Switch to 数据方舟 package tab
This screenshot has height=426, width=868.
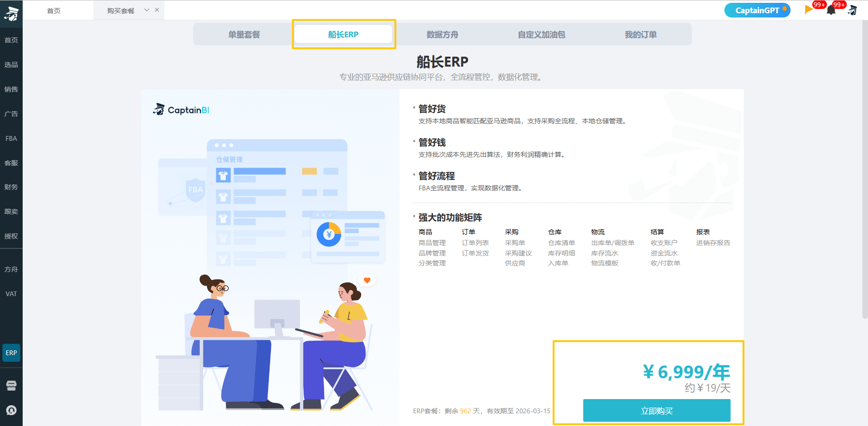tap(443, 34)
